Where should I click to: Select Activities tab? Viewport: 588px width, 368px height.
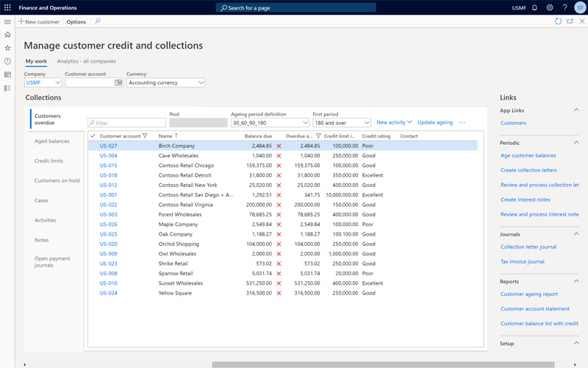45,220
